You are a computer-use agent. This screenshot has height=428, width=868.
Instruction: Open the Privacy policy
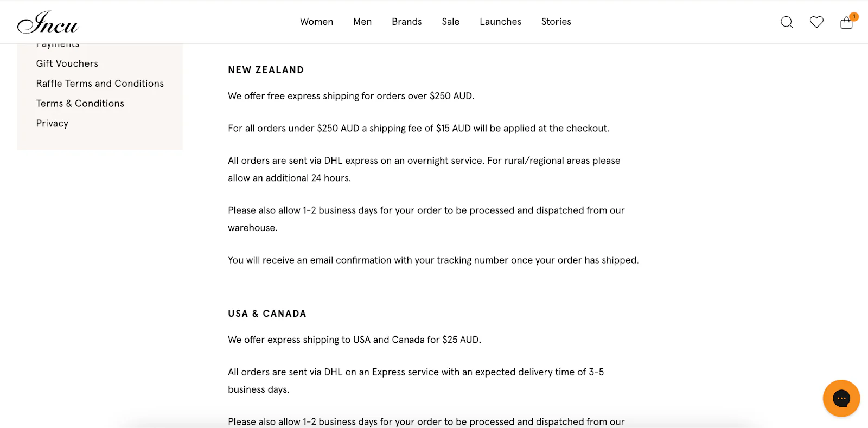52,123
